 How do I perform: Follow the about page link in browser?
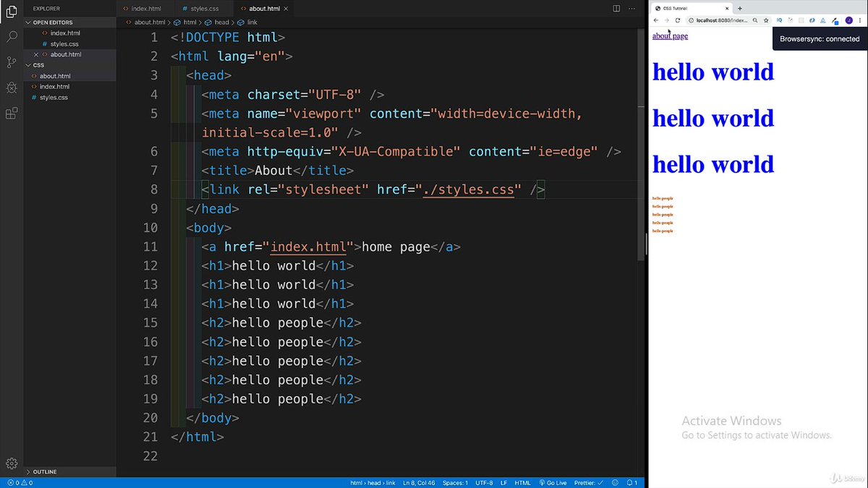(670, 36)
